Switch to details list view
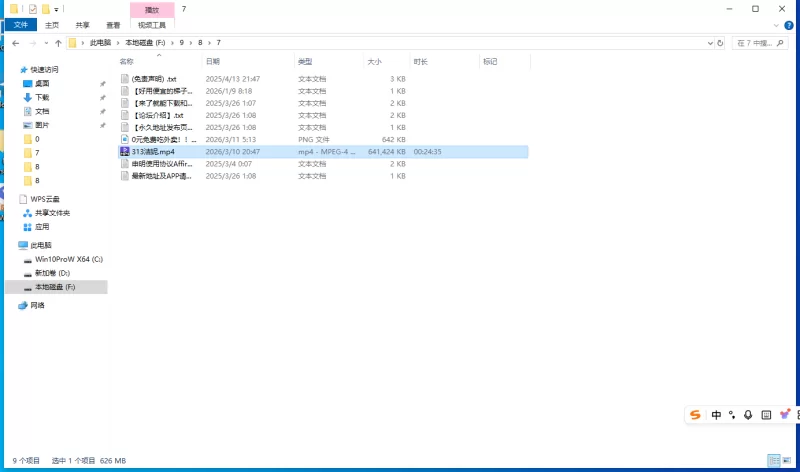This screenshot has width=800, height=472. tap(774, 461)
